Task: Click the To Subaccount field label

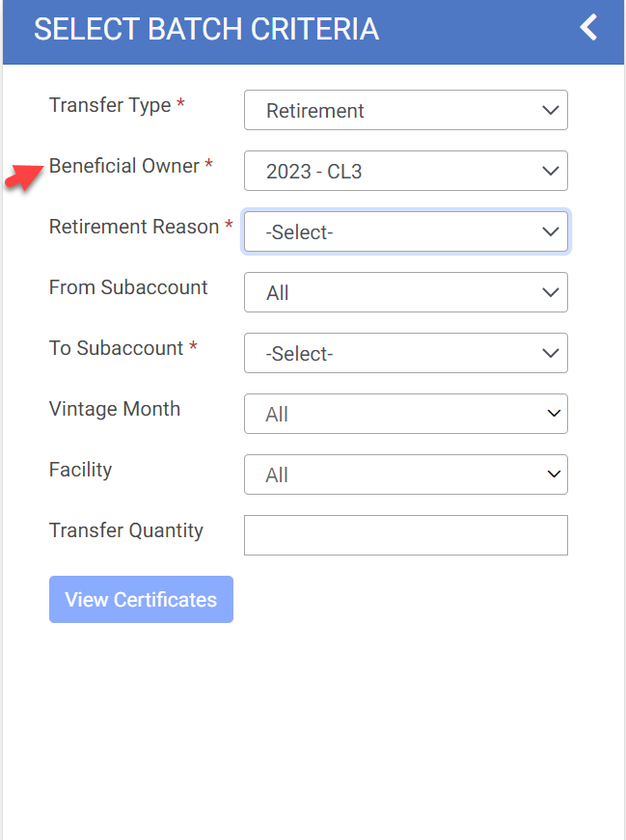Action: [x=117, y=348]
